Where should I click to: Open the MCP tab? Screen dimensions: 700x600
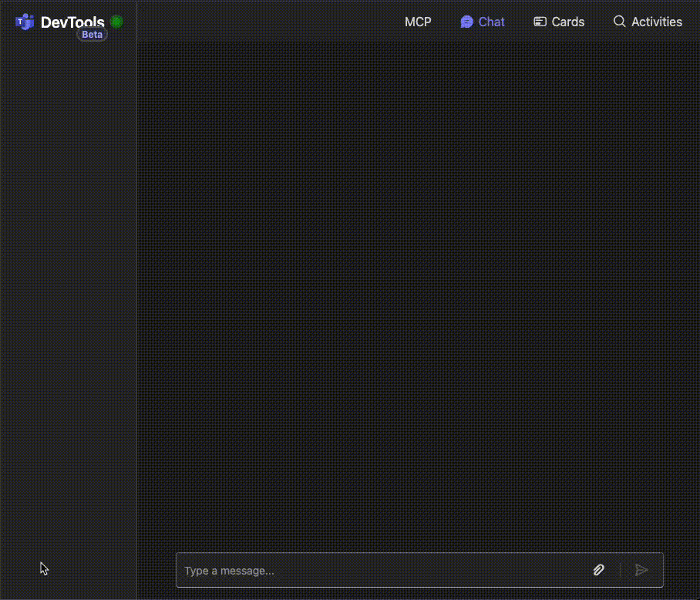418,22
